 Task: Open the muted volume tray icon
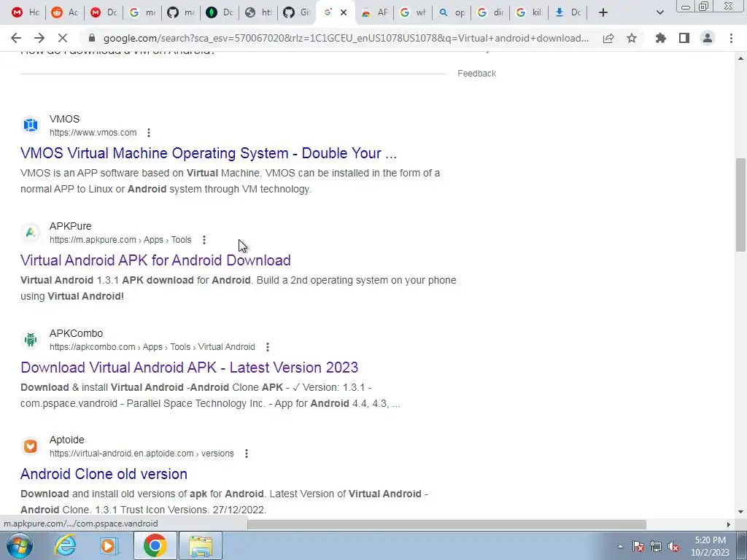673,546
